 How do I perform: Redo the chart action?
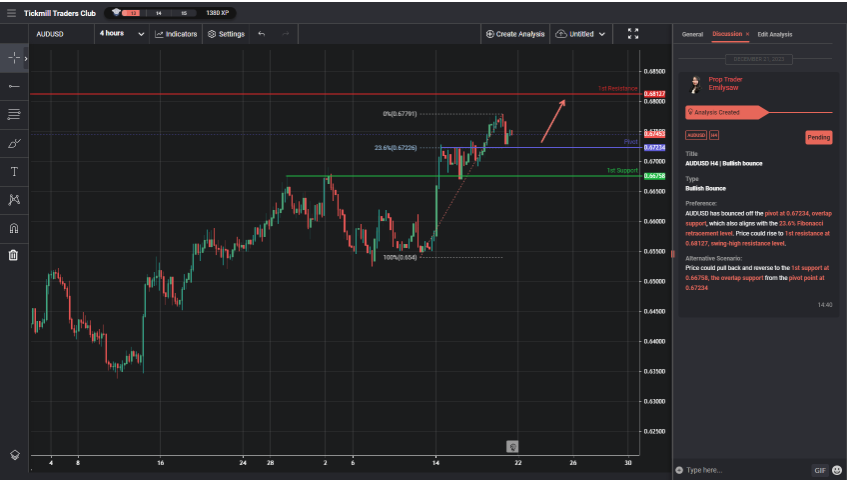coord(285,34)
